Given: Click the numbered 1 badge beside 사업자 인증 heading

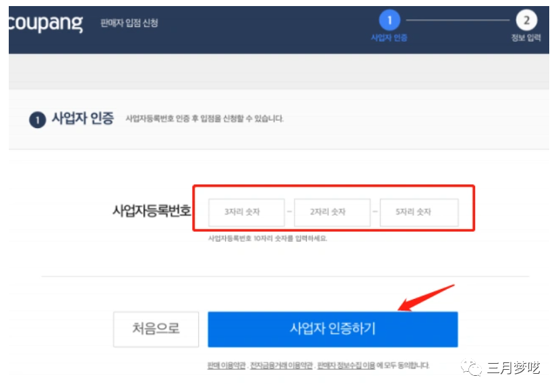Looking at the screenshot, I should (37, 120).
